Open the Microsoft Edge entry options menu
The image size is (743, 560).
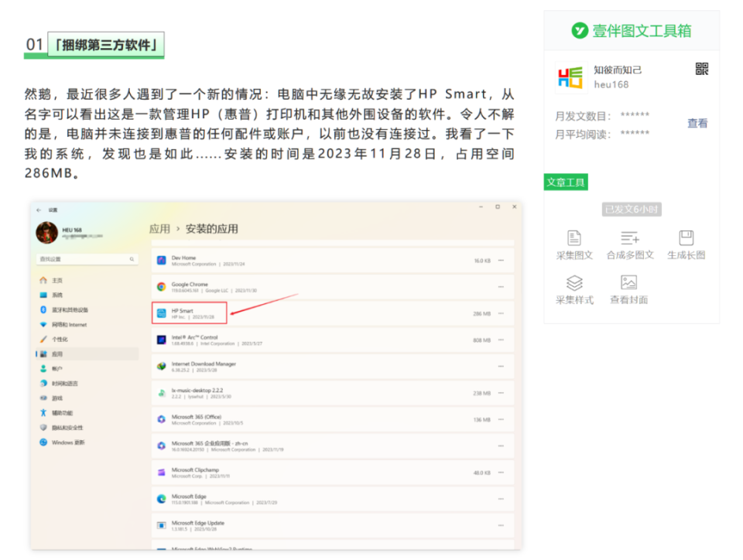[x=502, y=499]
